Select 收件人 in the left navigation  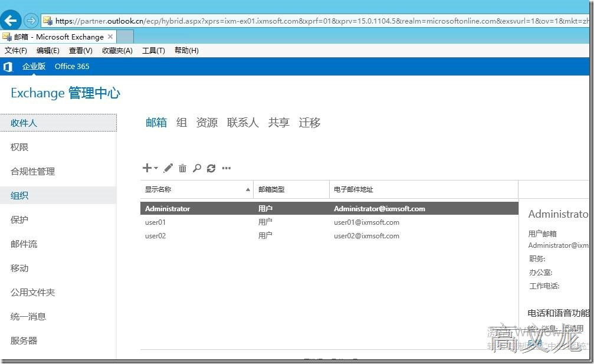(x=58, y=123)
